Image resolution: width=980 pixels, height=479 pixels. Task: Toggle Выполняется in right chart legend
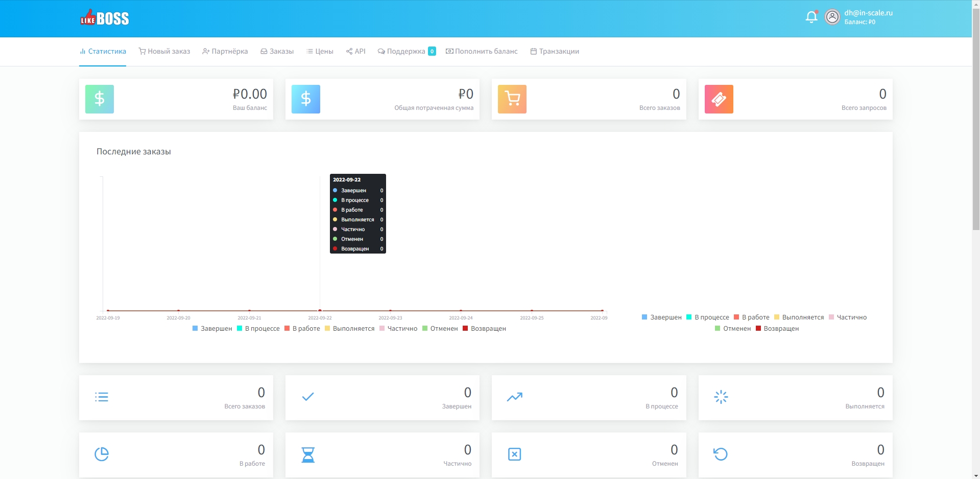pos(799,317)
